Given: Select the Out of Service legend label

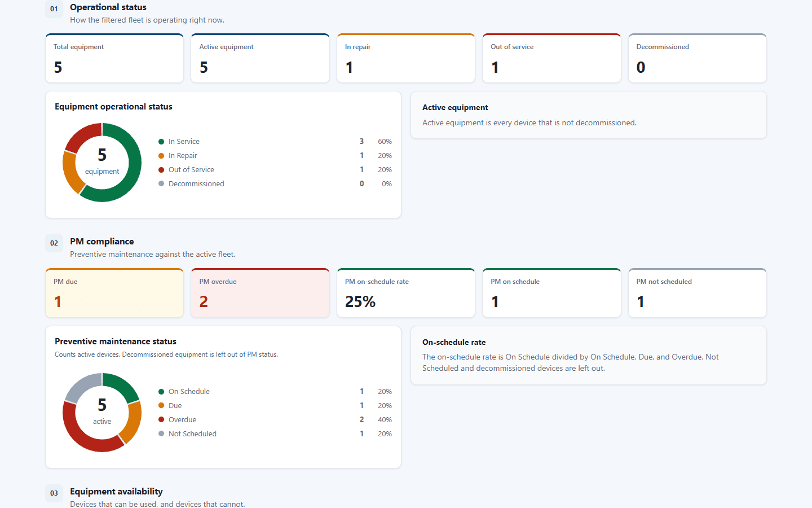Looking at the screenshot, I should coord(191,170).
